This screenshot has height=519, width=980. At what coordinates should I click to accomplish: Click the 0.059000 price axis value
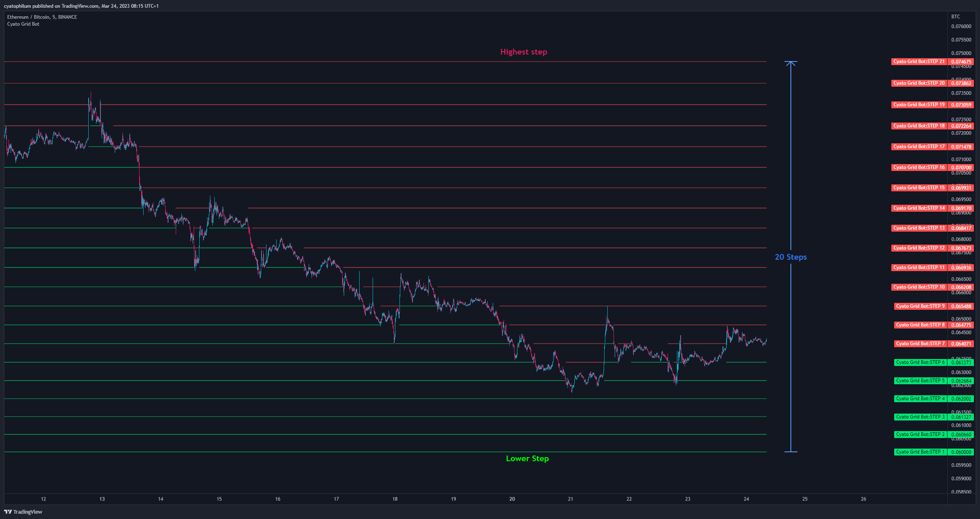961,478
